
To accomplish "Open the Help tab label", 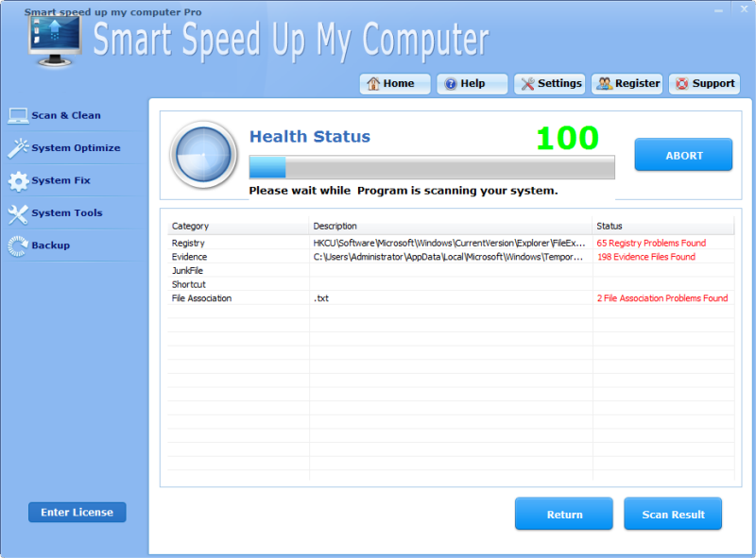I will point(472,83).
